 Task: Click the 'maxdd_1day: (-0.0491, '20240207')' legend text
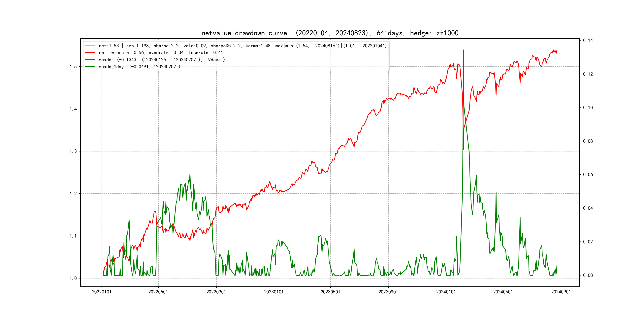click(139, 67)
